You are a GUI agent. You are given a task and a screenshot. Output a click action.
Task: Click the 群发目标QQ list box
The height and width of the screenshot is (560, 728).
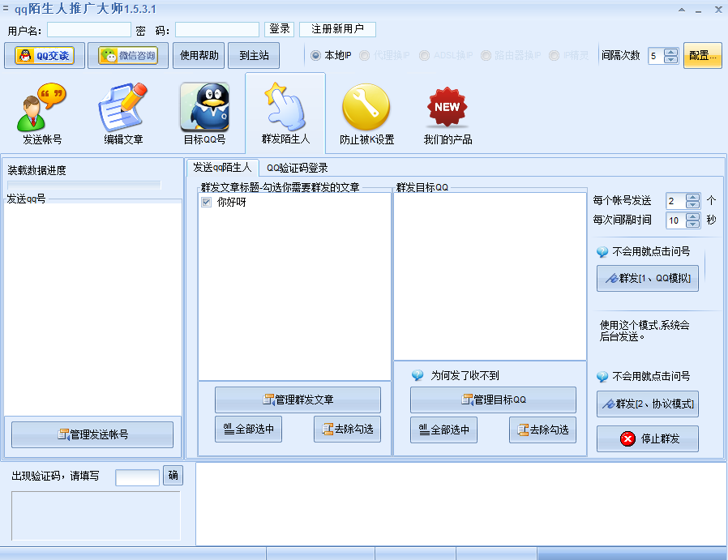[490, 276]
